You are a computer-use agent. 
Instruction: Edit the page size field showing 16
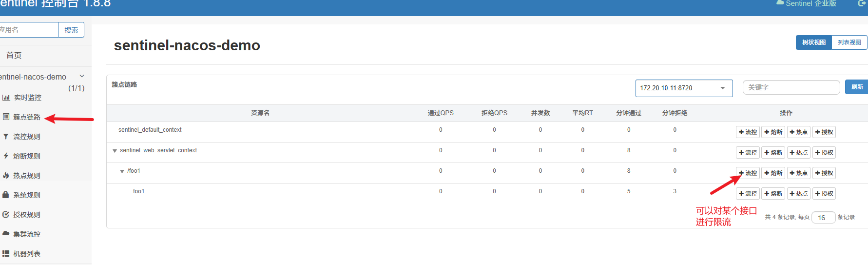coord(824,218)
